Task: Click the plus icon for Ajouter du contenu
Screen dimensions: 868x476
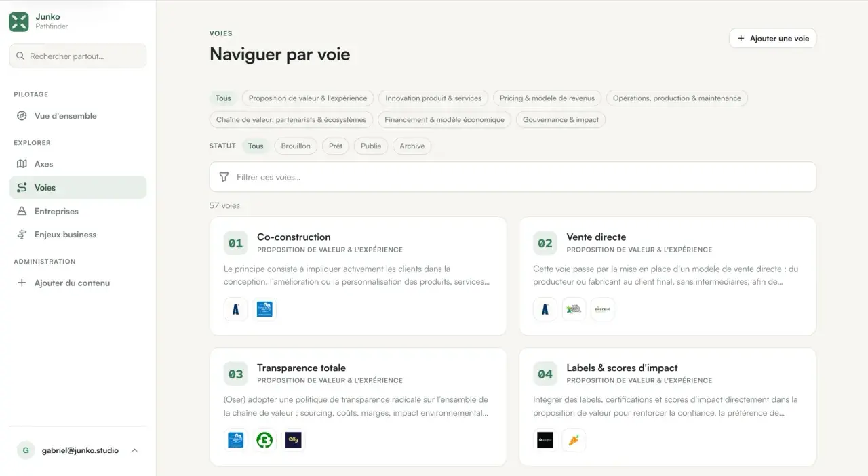Action: [x=22, y=283]
